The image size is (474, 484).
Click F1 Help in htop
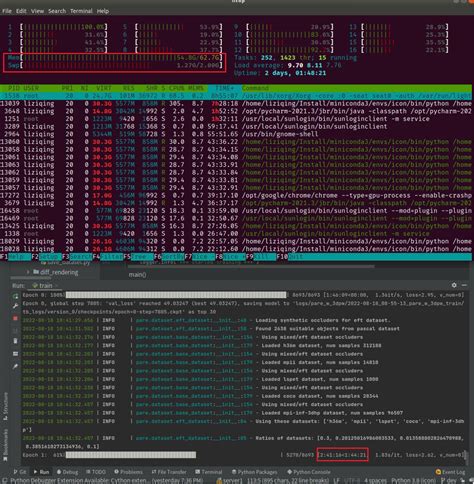tap(16, 257)
